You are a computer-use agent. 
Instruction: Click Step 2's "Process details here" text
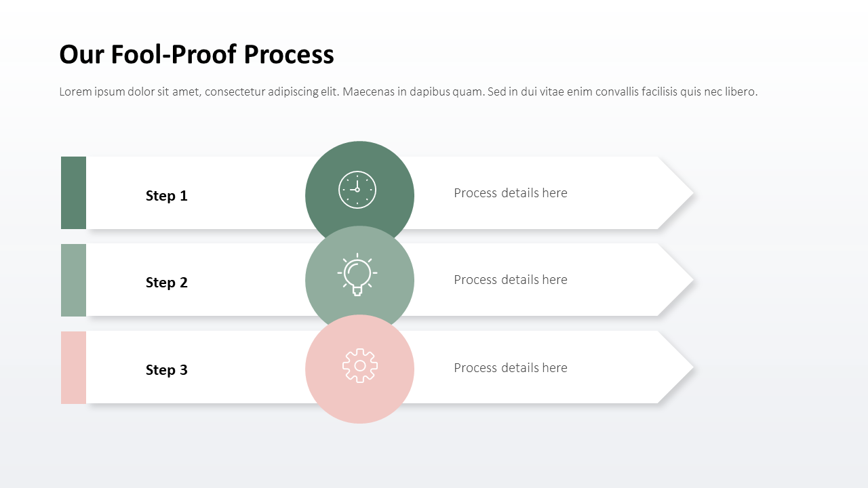tap(510, 280)
